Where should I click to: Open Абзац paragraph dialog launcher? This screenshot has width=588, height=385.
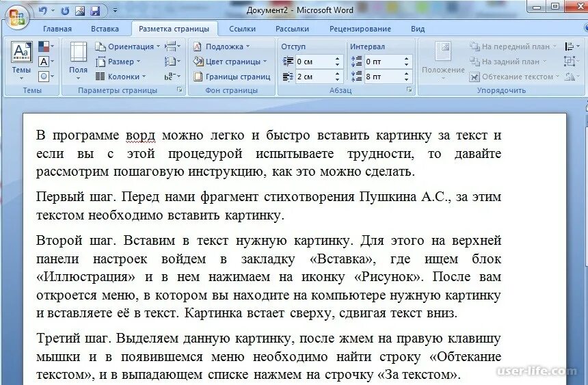click(x=409, y=90)
